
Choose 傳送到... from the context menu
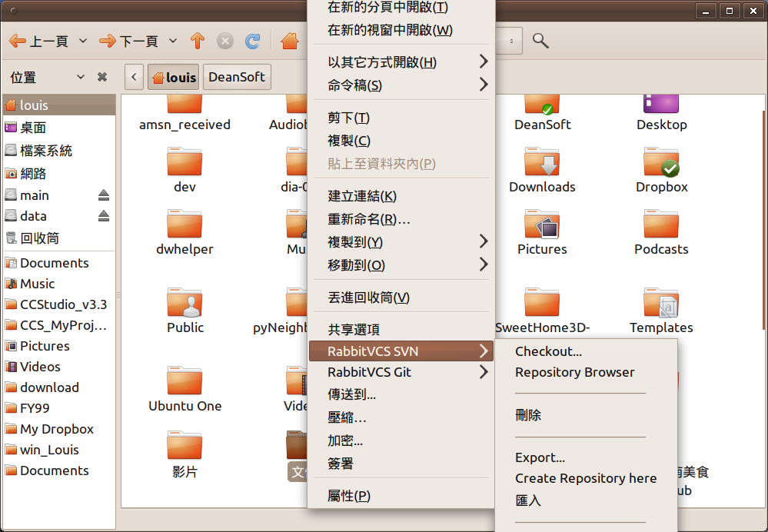tap(401, 394)
